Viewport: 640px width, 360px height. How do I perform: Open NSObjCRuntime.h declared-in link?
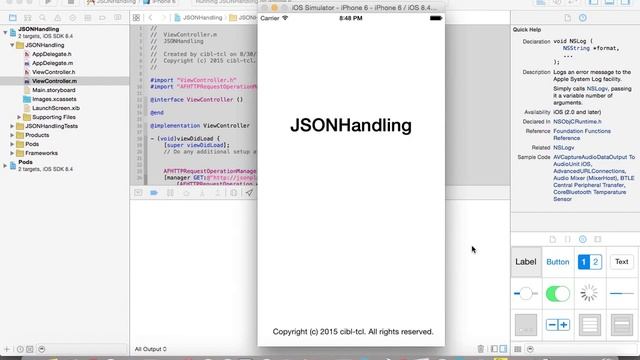pos(577,122)
